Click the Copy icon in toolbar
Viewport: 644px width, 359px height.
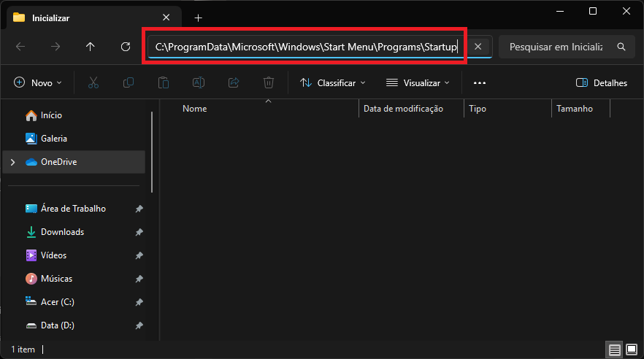point(129,83)
